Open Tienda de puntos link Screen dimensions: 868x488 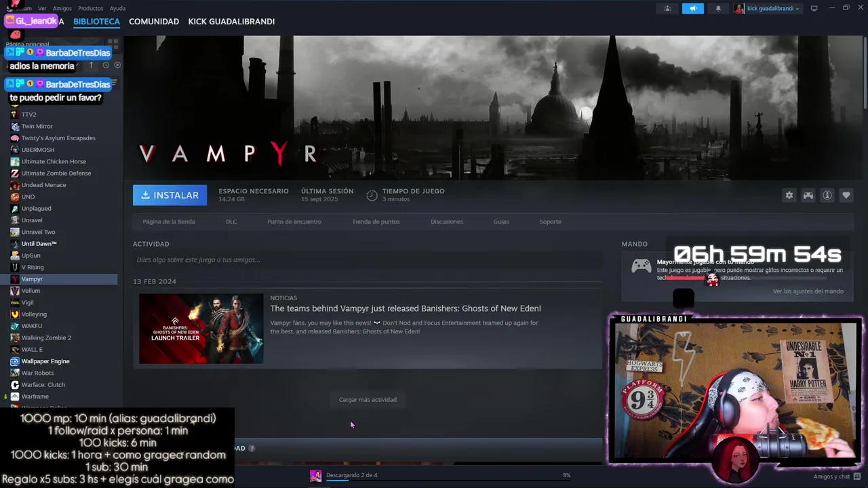tap(376, 222)
